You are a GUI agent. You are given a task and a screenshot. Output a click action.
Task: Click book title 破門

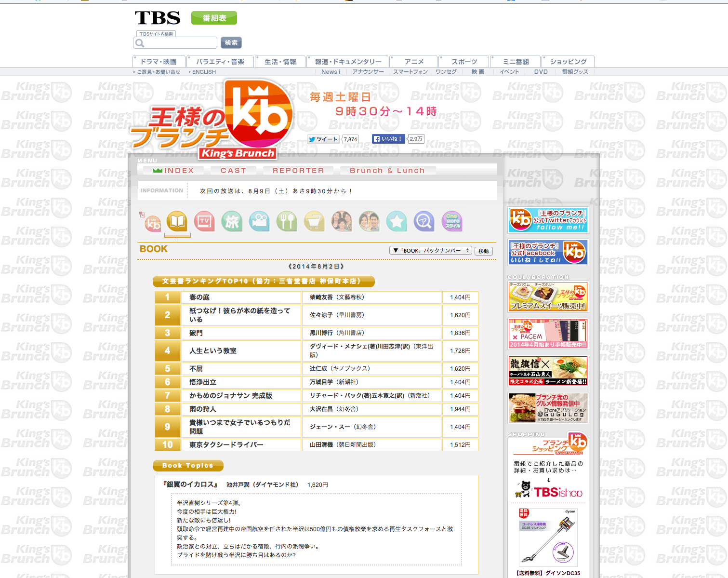pos(196,333)
